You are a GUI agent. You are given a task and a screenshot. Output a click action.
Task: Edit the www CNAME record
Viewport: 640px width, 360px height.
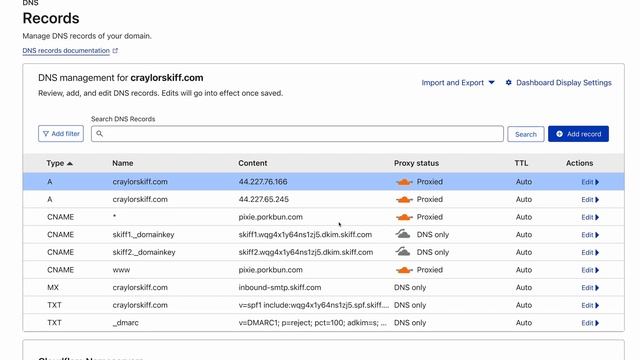[590, 270]
